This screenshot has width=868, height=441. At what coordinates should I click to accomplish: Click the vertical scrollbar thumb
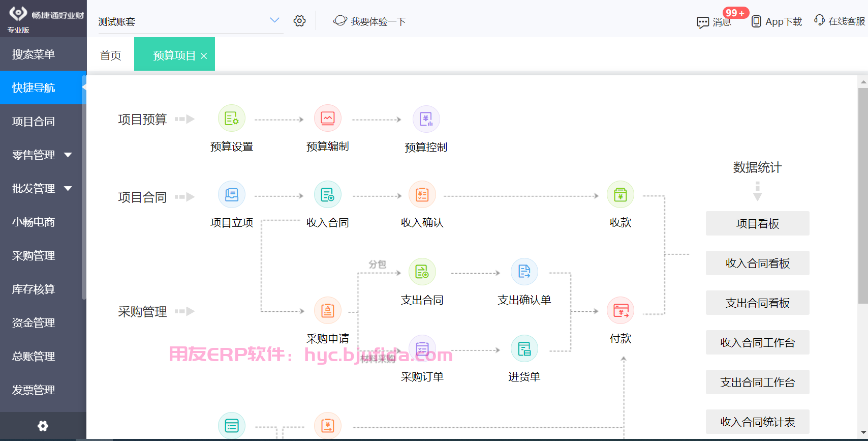pyautogui.click(x=863, y=196)
